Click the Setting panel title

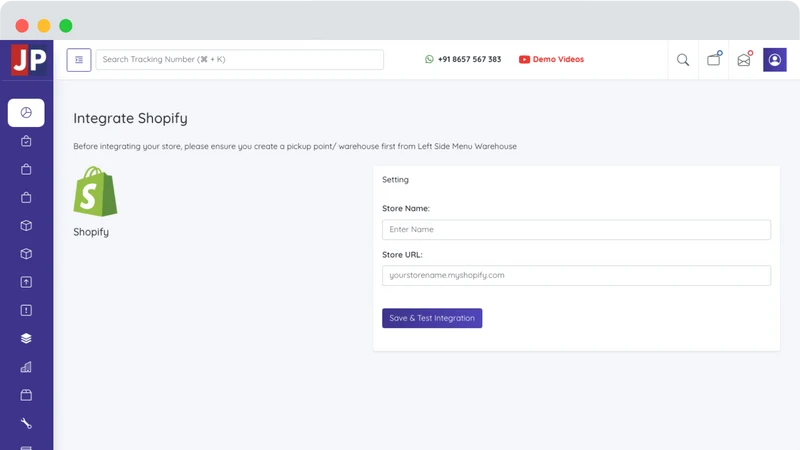click(395, 180)
